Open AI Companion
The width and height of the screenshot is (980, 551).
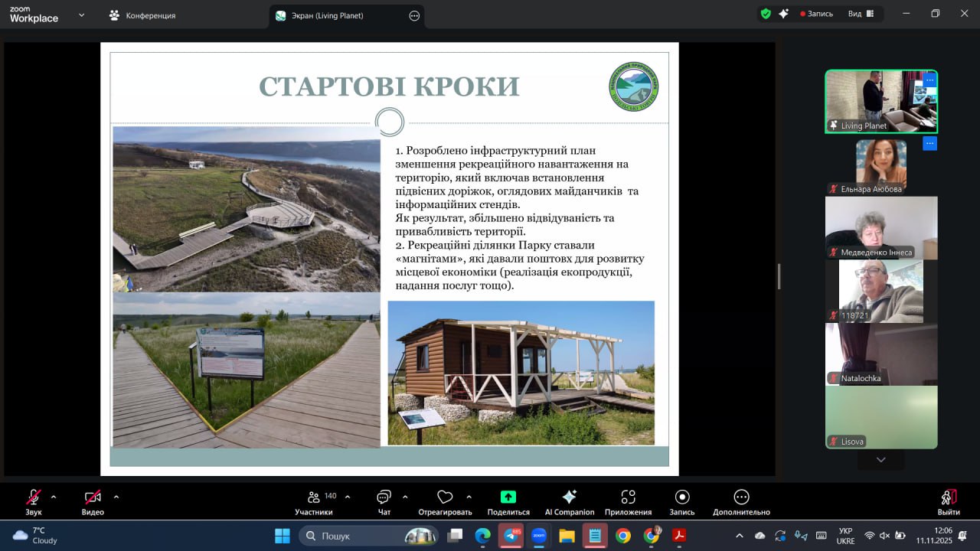click(569, 501)
